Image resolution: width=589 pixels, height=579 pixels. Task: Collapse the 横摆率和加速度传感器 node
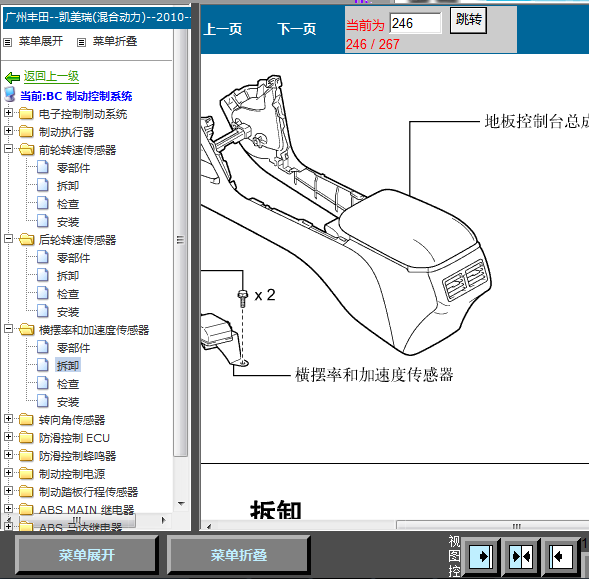8,329
